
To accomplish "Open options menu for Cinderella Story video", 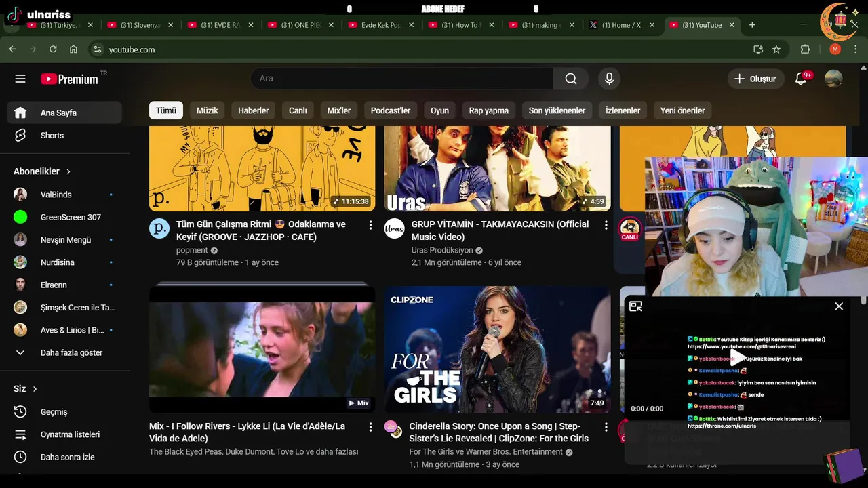I will [x=606, y=427].
